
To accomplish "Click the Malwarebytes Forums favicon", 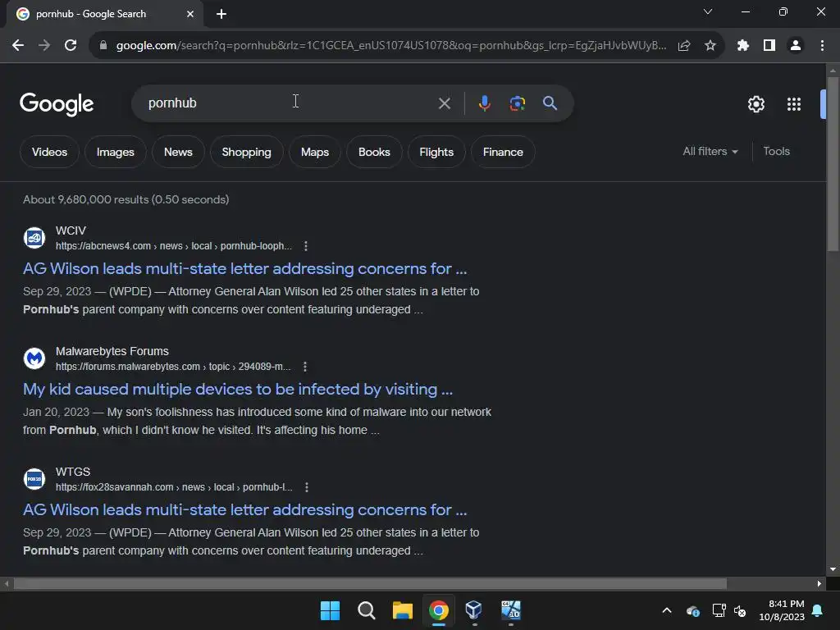I will [34, 358].
